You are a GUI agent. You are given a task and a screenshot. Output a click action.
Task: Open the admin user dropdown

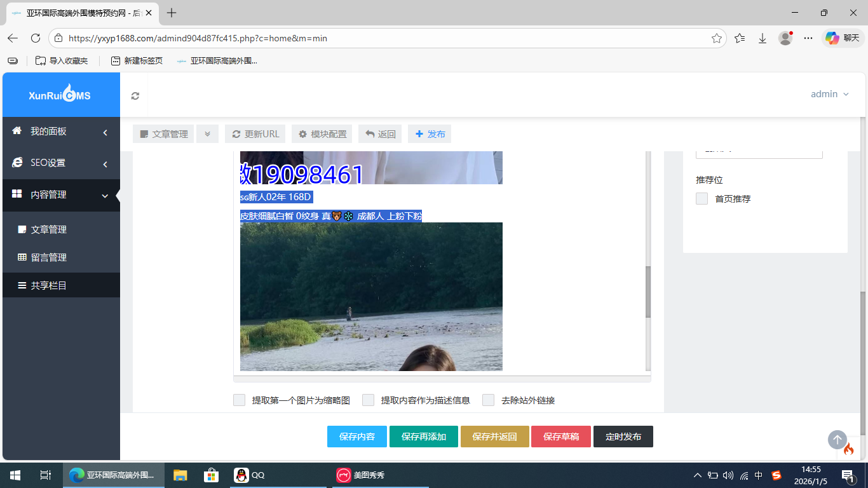[x=829, y=94]
